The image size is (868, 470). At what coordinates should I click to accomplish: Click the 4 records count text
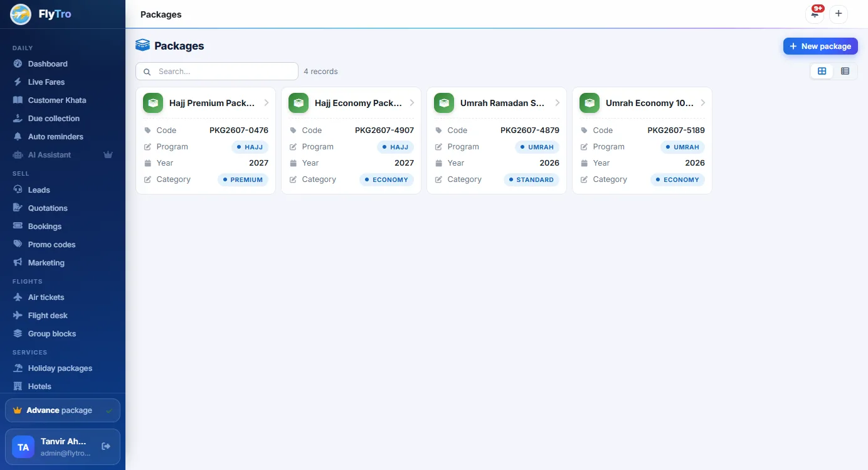click(320, 72)
